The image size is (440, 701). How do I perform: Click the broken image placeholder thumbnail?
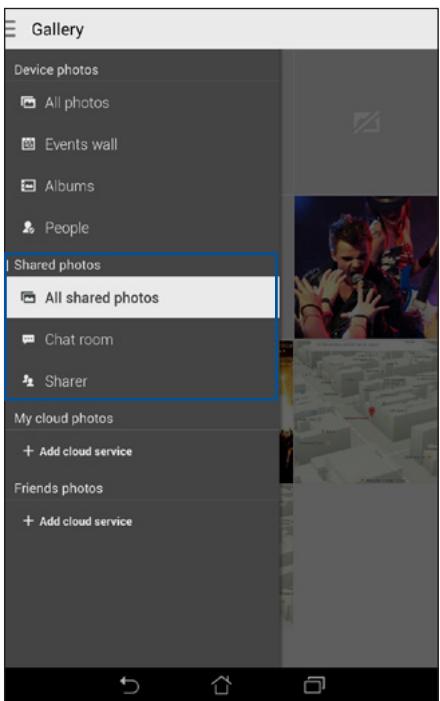click(x=366, y=122)
